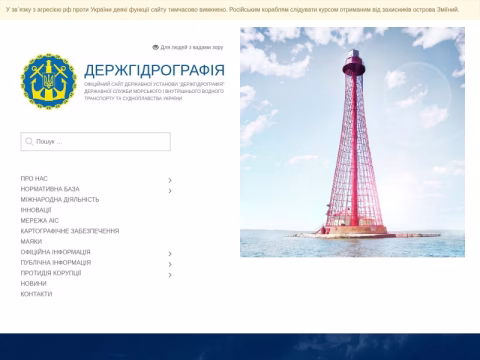The height and width of the screenshot is (360, 480).
Task: Open the ПРО НАС menu item
Action: (34, 179)
